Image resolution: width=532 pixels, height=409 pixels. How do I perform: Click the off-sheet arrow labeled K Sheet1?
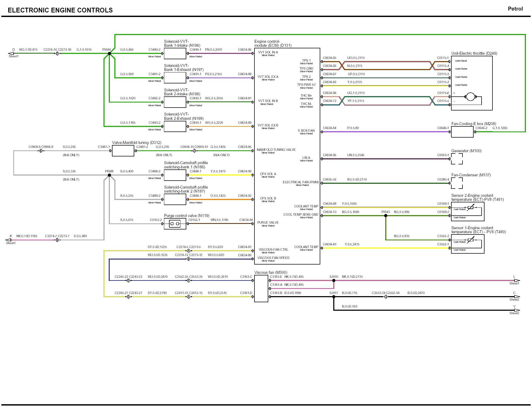(8, 240)
